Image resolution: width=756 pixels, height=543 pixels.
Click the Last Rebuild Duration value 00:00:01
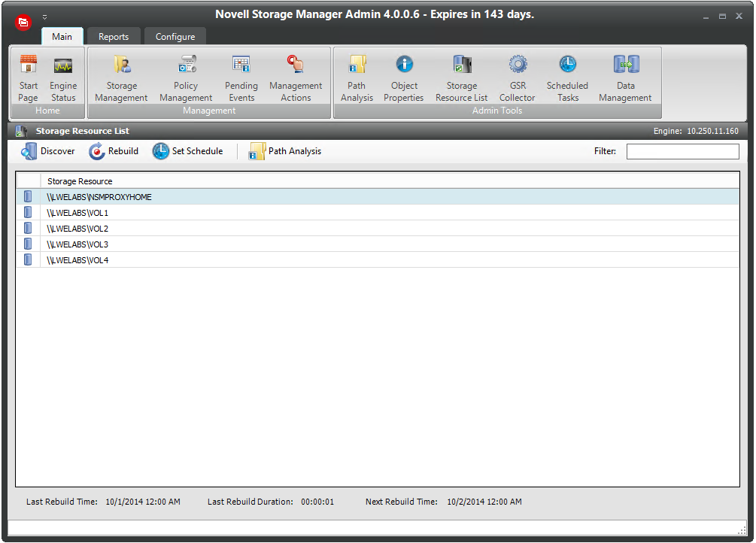pos(317,502)
